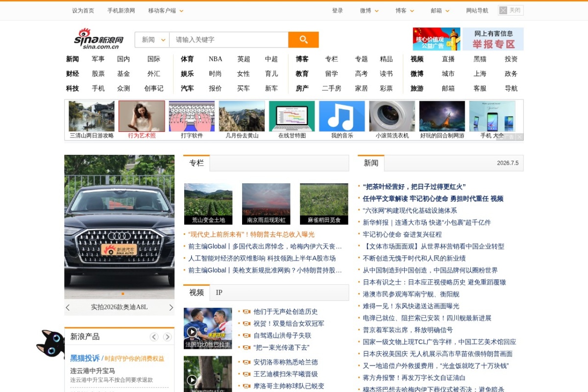Open the 我的音乐 music note tile
The width and height of the screenshot is (588, 392).
[342, 116]
